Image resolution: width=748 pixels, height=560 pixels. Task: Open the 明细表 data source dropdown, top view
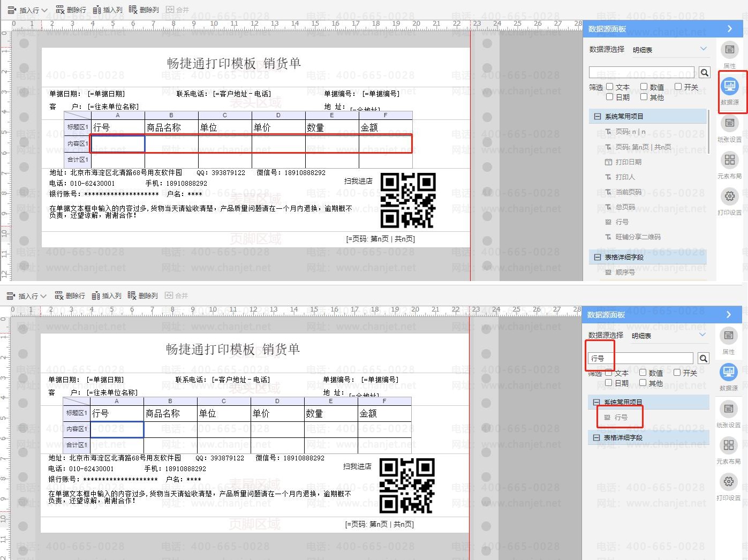tap(703, 49)
